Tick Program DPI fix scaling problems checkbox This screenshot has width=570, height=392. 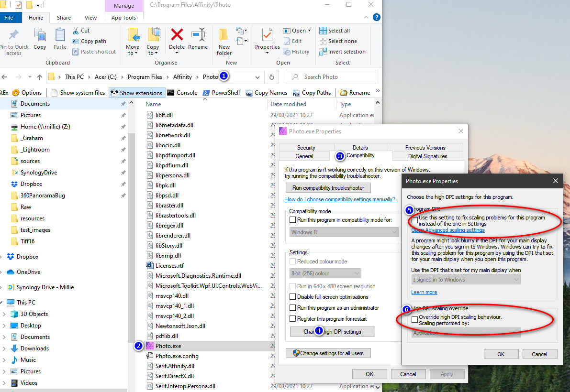click(x=415, y=221)
